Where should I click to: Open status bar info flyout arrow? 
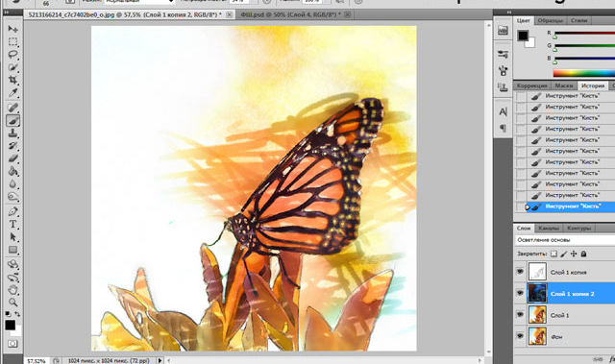pyautogui.click(x=160, y=360)
